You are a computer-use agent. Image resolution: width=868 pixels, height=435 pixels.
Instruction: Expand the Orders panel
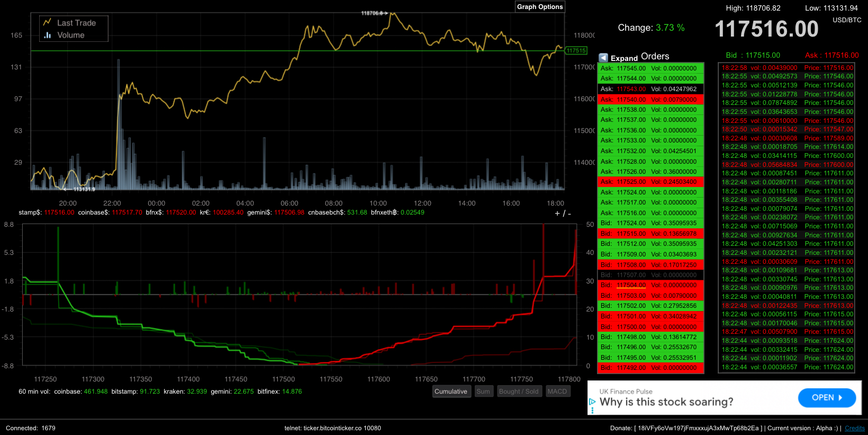coord(624,58)
